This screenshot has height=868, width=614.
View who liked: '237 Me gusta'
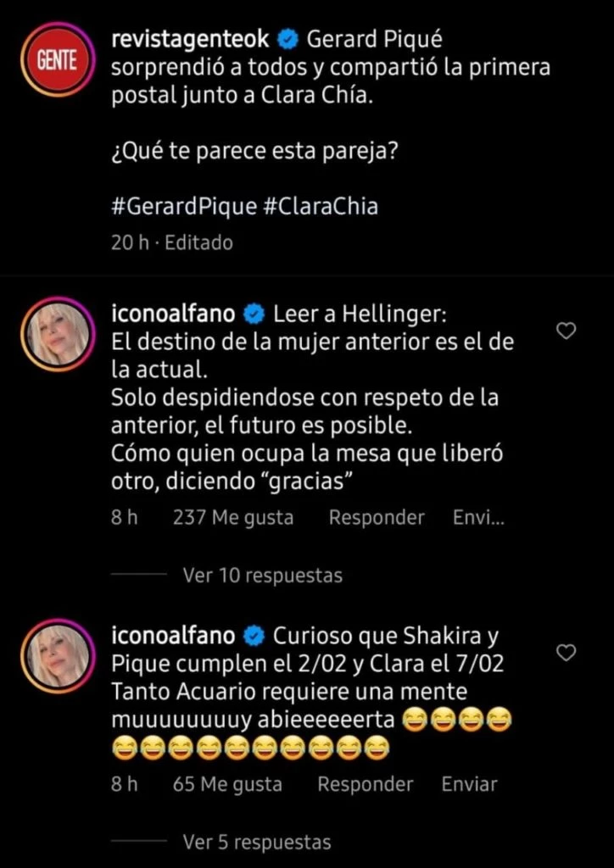click(x=232, y=517)
